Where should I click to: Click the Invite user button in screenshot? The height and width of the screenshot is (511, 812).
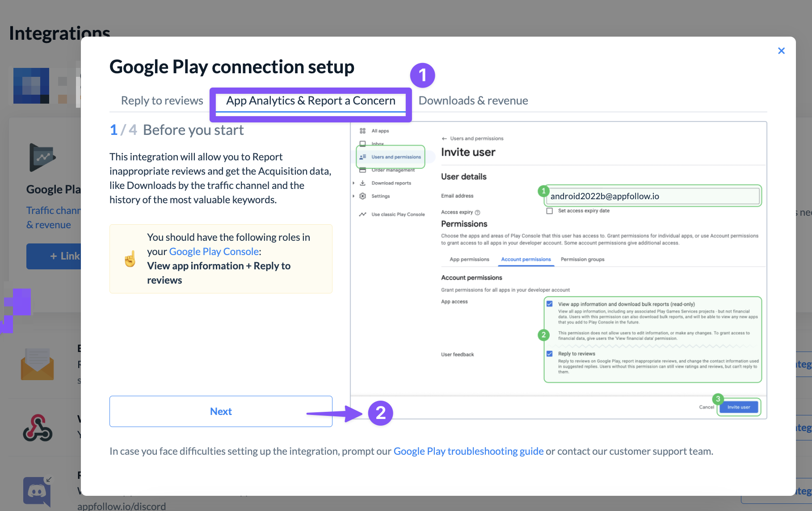tap(739, 407)
